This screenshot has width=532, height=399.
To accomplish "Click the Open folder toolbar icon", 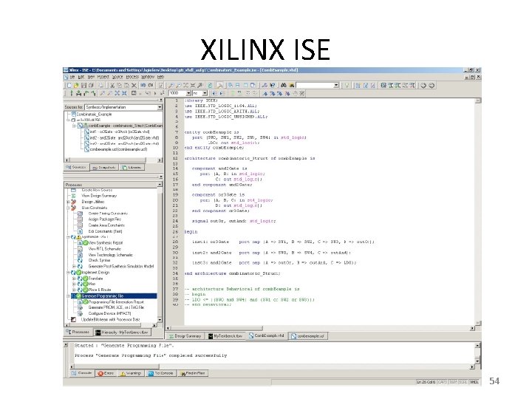I will tap(76, 86).
